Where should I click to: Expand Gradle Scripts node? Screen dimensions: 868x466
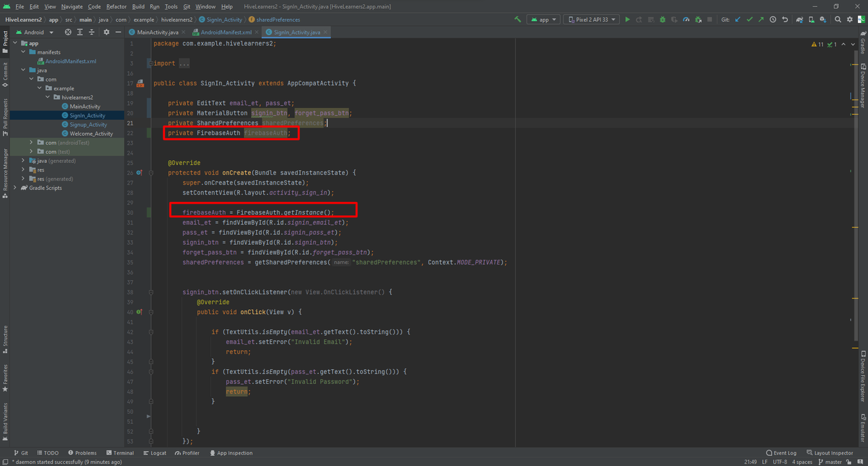coord(16,188)
